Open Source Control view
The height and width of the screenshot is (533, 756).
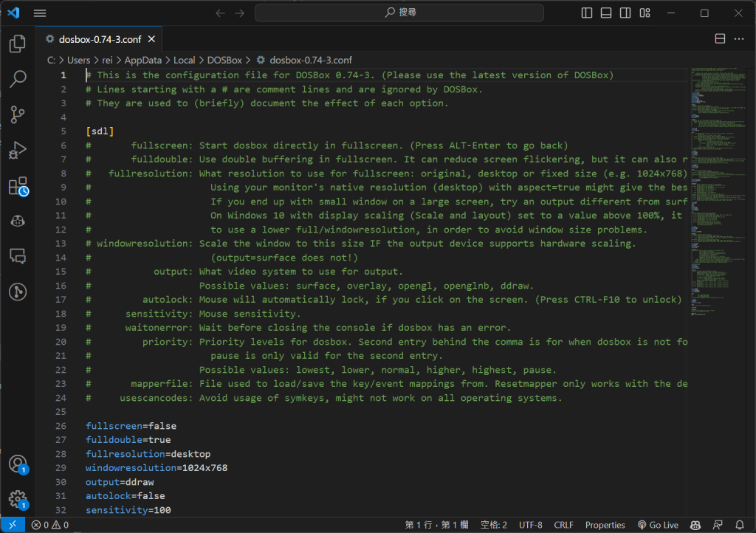coord(18,114)
